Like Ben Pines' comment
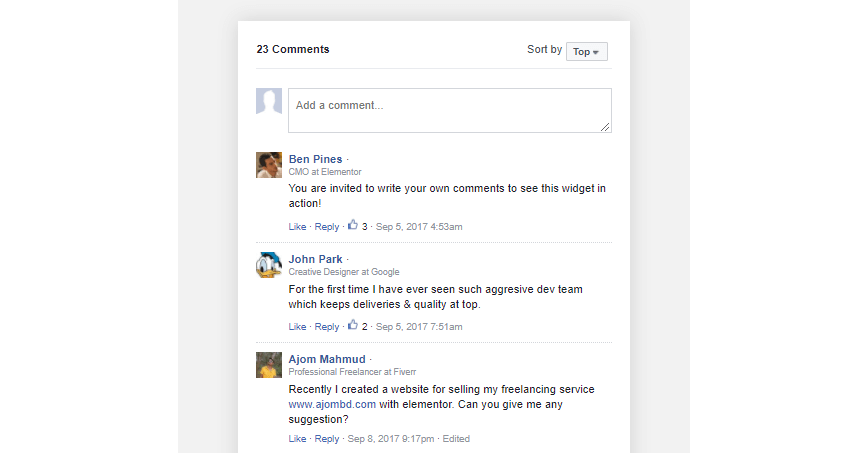The image size is (860, 453). [x=297, y=226]
